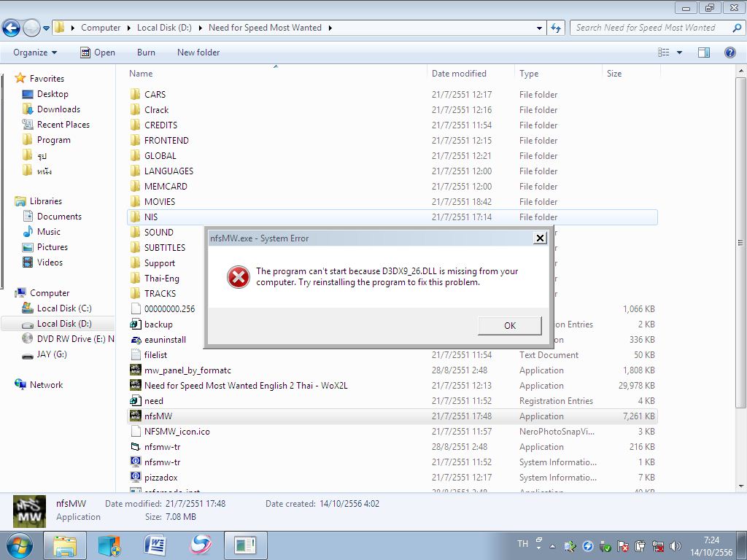Open the Help question mark icon
The image size is (747, 560).
coord(729,52)
